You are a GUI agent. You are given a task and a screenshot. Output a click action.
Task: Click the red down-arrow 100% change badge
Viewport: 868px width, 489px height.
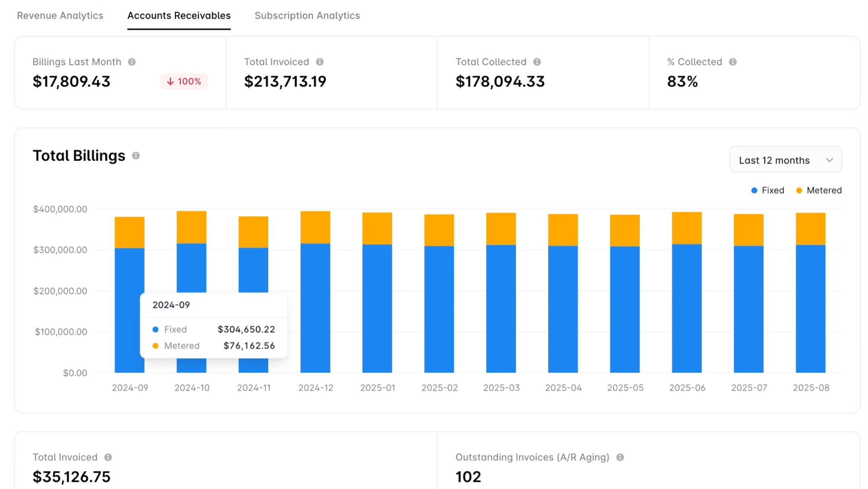pos(184,81)
